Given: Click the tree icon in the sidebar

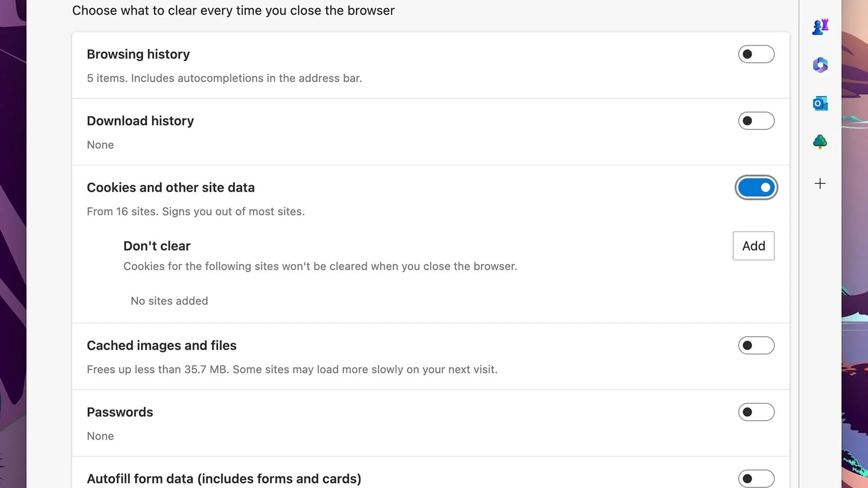Looking at the screenshot, I should (x=820, y=141).
